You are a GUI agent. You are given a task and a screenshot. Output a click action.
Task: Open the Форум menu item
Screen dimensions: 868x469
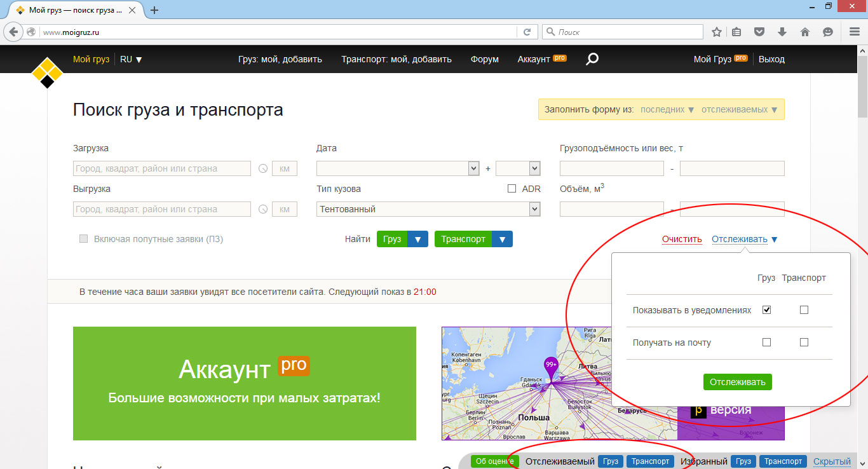(x=484, y=59)
